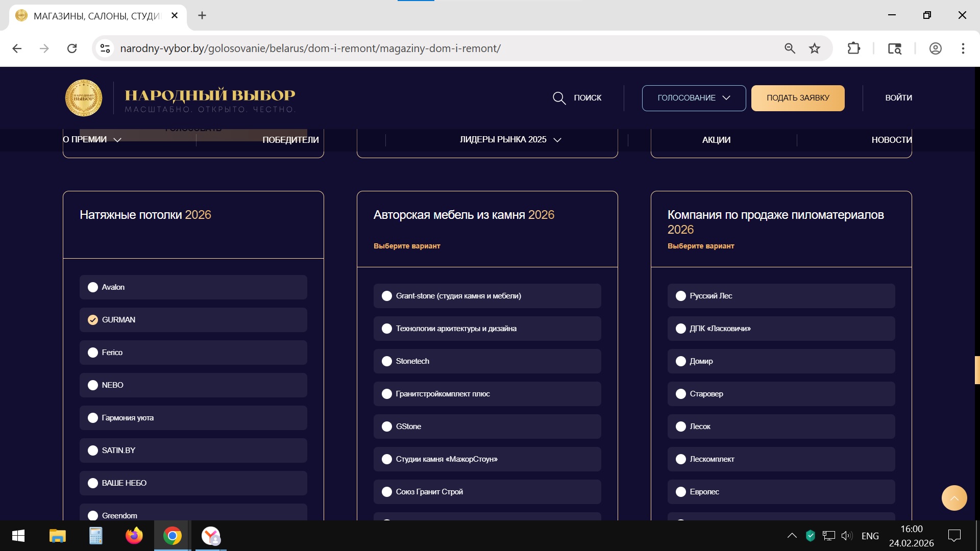Click the orange scroll-to-top arrow button
This screenshot has width=980, height=551.
coord(954,498)
